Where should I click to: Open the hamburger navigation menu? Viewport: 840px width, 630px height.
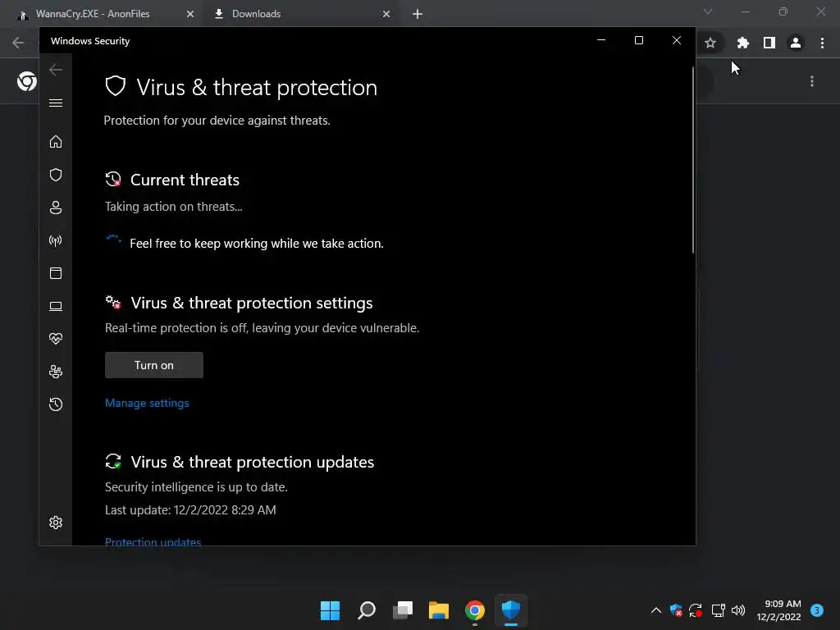56,103
